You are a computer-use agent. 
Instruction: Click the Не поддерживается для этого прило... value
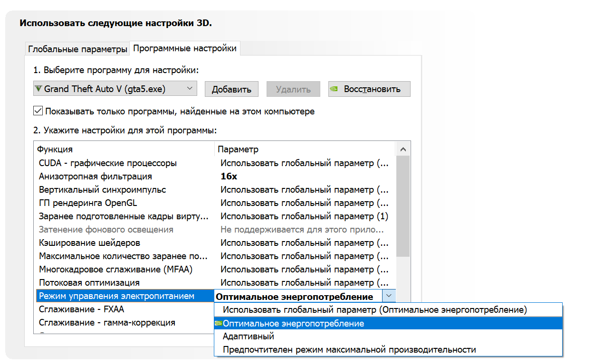302,229
